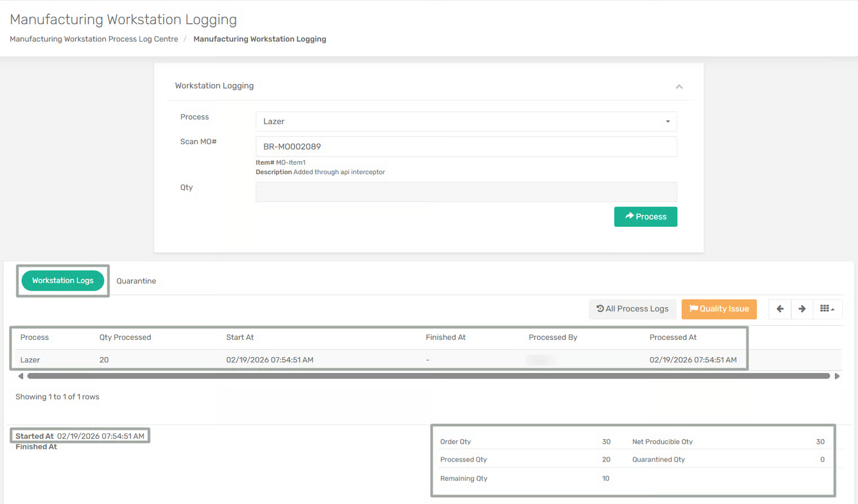Report a Quality Issue with flag button
This screenshot has width=858, height=504.
pyautogui.click(x=719, y=309)
